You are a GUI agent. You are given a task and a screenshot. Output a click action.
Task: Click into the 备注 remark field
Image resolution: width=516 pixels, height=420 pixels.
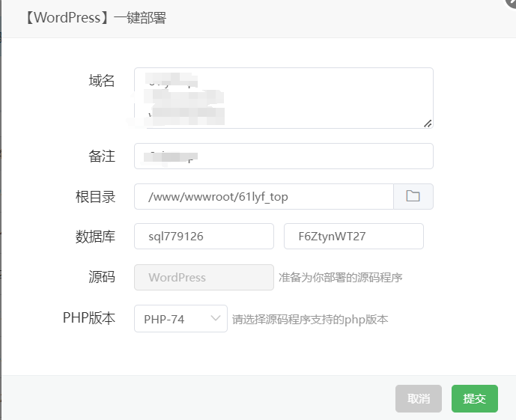coord(283,156)
